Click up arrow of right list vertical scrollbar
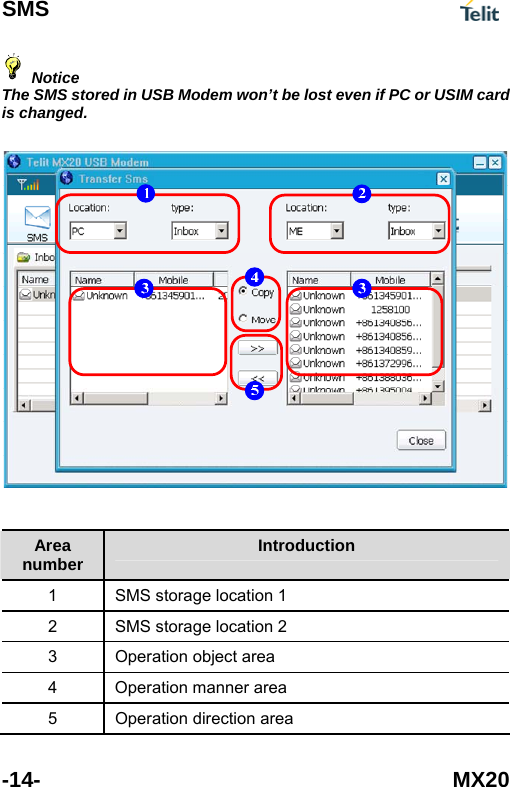Viewport: 510px width, 787px height. (x=438, y=278)
